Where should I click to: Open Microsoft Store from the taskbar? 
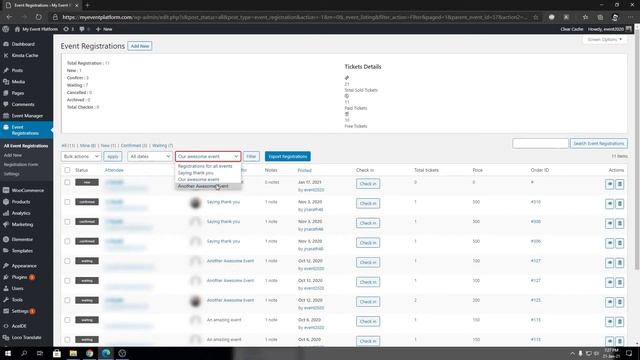(57, 353)
